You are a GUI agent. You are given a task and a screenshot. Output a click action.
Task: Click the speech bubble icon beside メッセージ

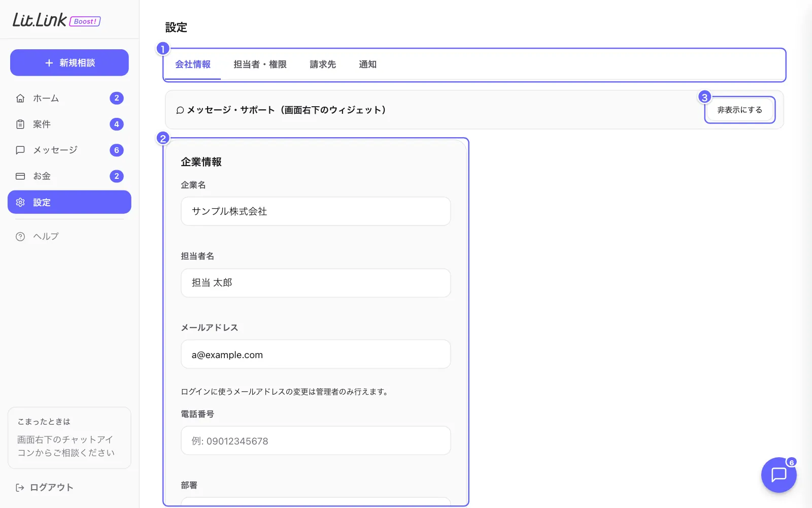(20, 150)
